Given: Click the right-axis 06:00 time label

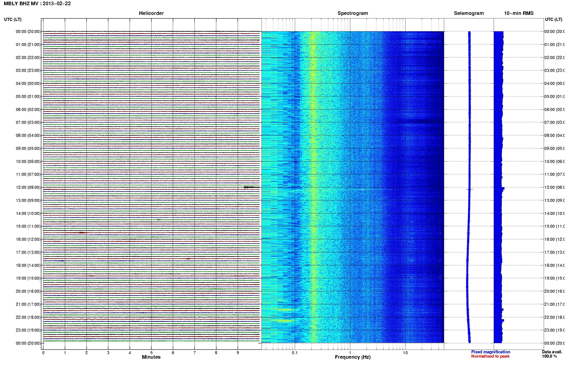Looking at the screenshot, I should coord(555,109).
